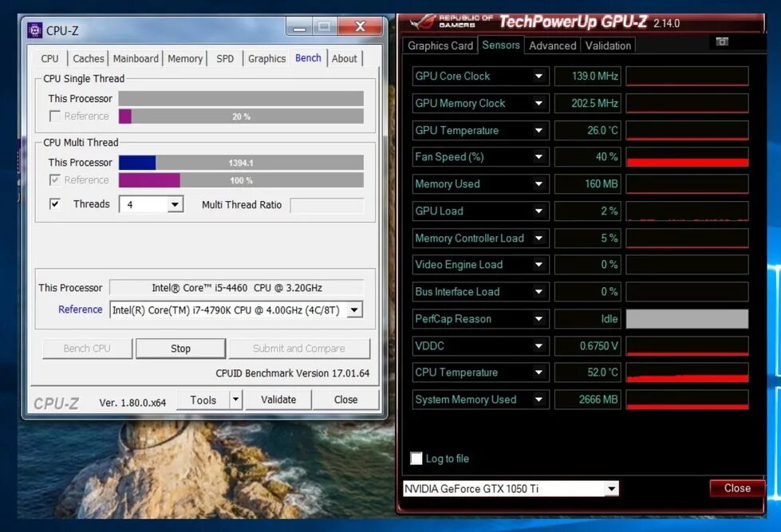The height and width of the screenshot is (532, 781).
Task: Open GPU Core Clock sensor dropdown
Action: [538, 77]
